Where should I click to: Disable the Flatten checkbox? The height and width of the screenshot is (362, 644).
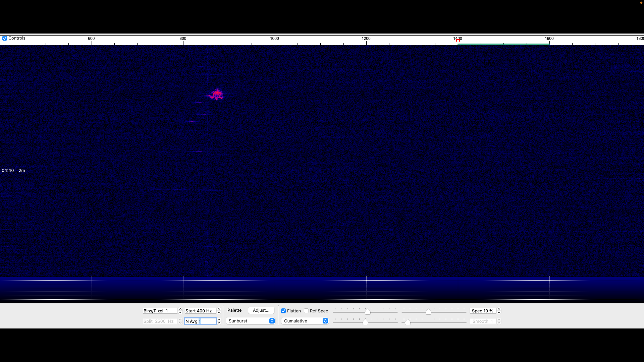pos(283,311)
